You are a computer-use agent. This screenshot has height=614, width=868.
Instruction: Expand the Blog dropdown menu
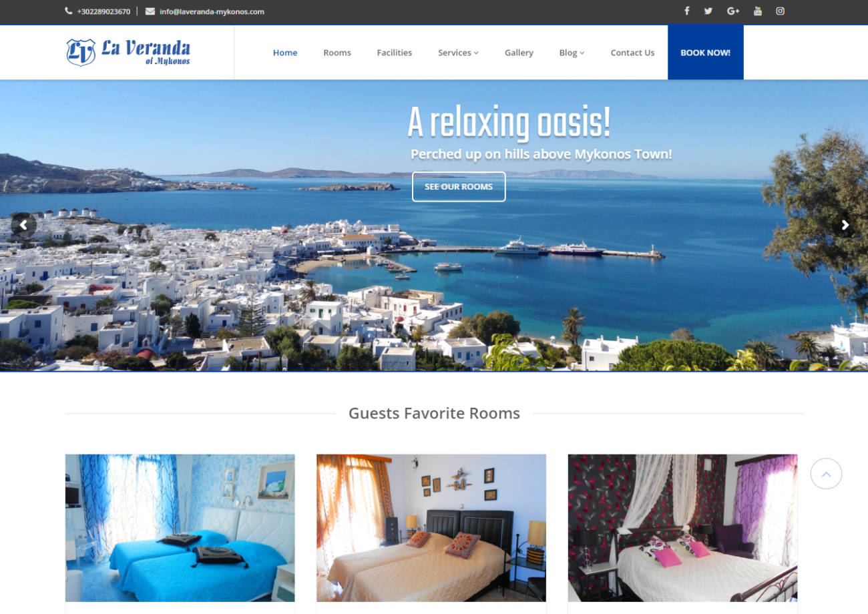click(572, 53)
